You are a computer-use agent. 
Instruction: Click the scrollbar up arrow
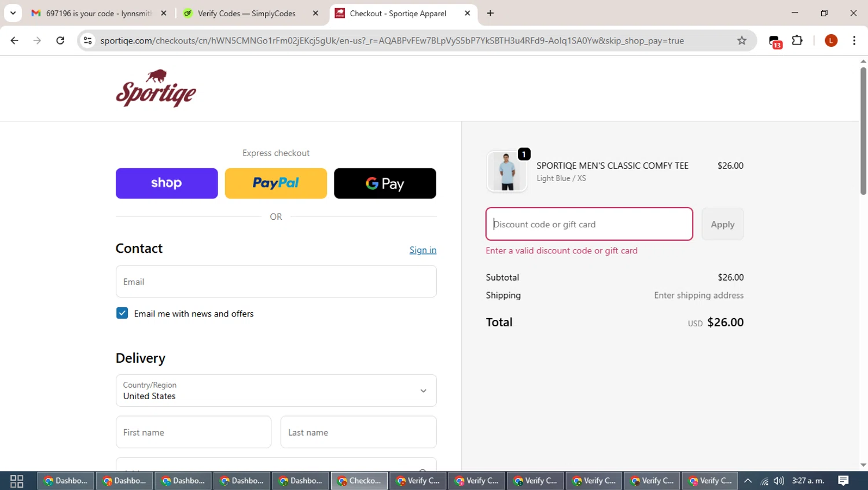click(x=863, y=61)
